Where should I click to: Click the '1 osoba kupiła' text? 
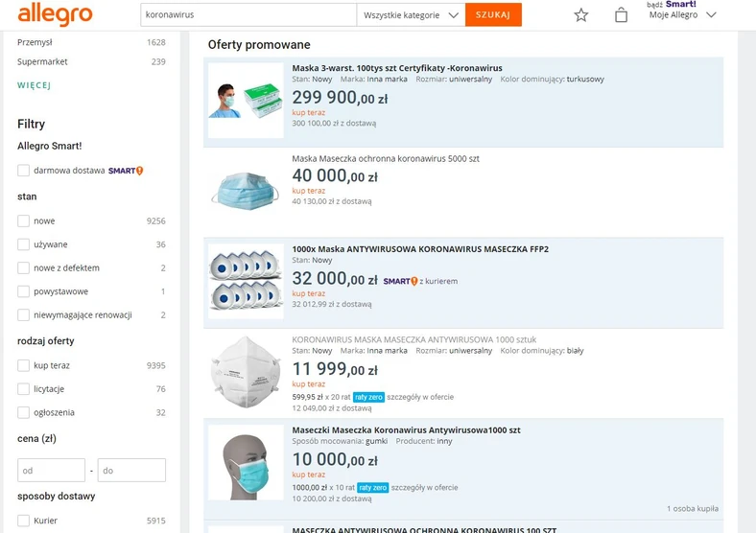coord(693,508)
